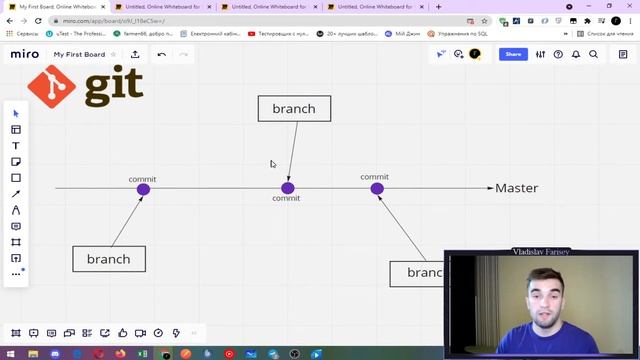Open the reactions icon next to avatar
The height and width of the screenshot is (360, 640).
click(x=458, y=54)
